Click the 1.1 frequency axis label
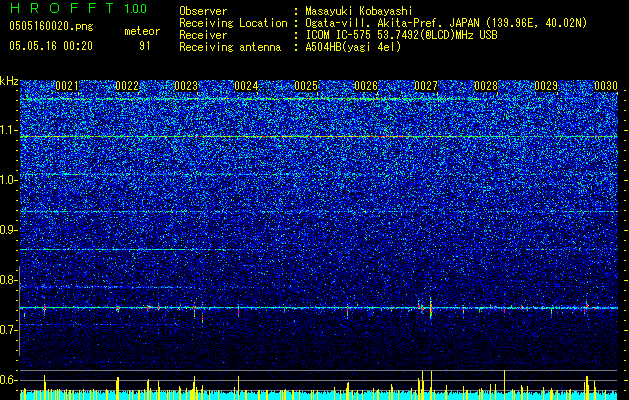Screen dimensions: 629x400 [x=8, y=130]
